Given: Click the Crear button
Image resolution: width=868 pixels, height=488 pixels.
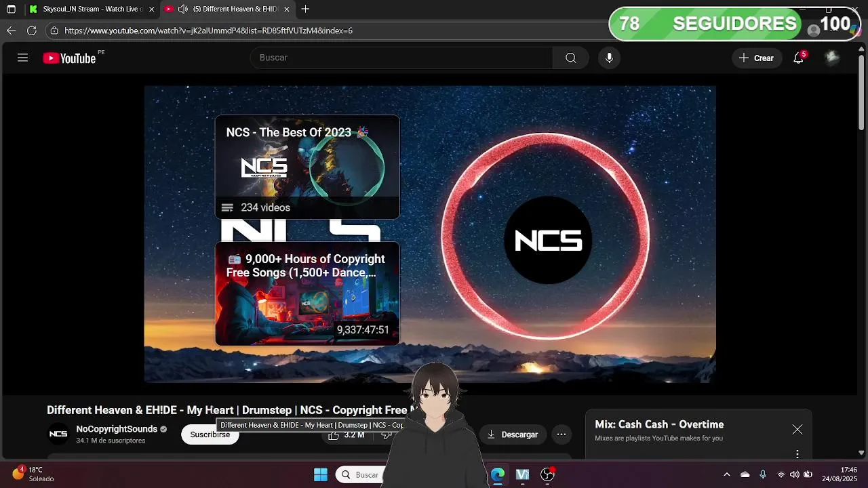Looking at the screenshot, I should 757,58.
